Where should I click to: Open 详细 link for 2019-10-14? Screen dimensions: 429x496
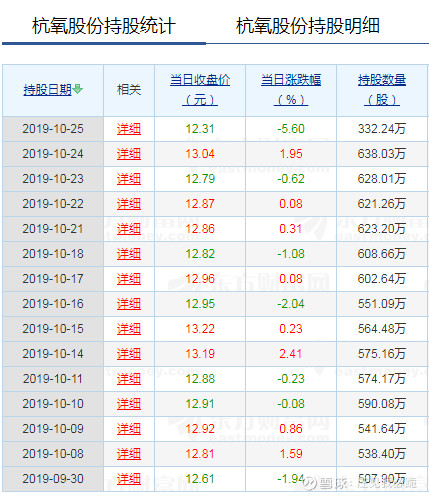pos(129,354)
